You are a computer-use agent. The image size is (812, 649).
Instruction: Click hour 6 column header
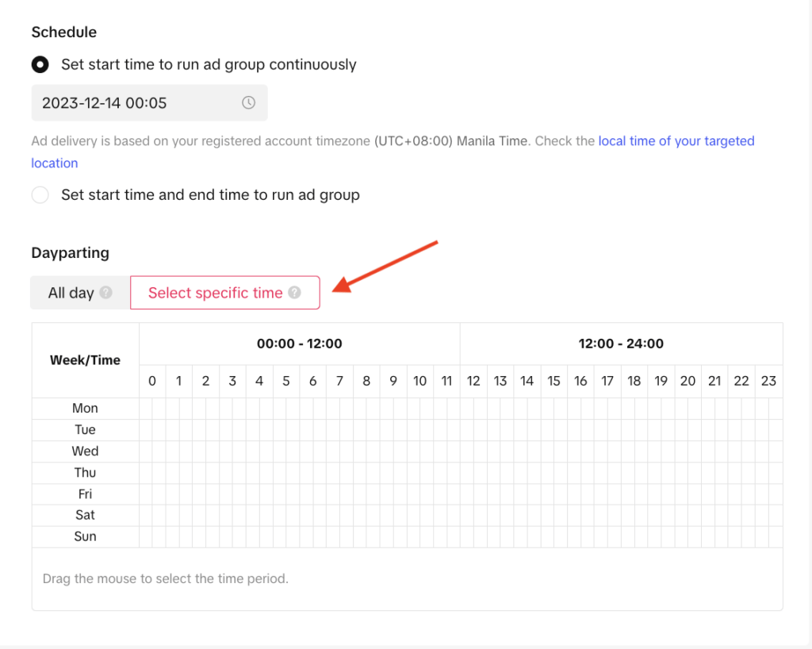pos(312,381)
